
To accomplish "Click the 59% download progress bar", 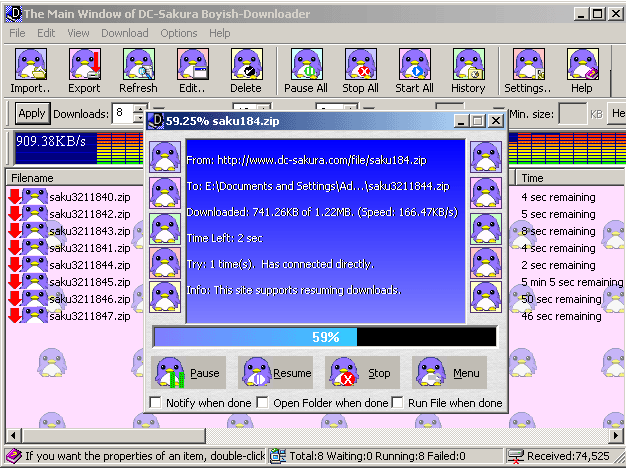I will pyautogui.click(x=325, y=337).
